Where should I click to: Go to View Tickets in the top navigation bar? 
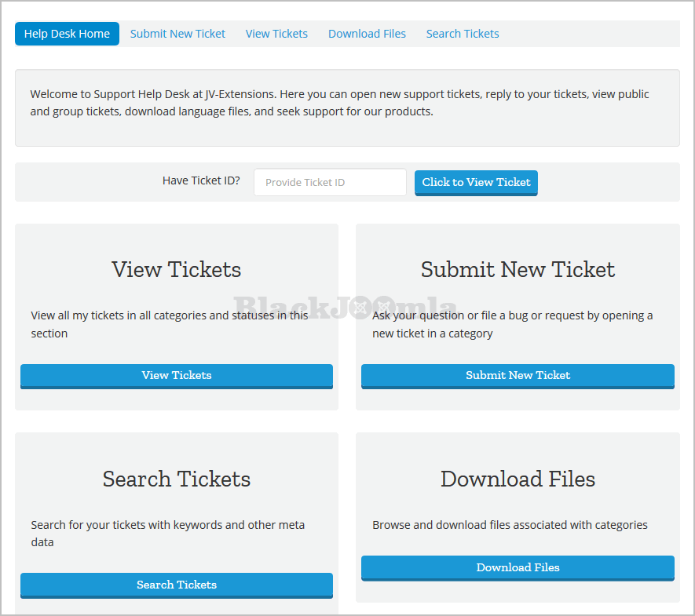point(276,34)
